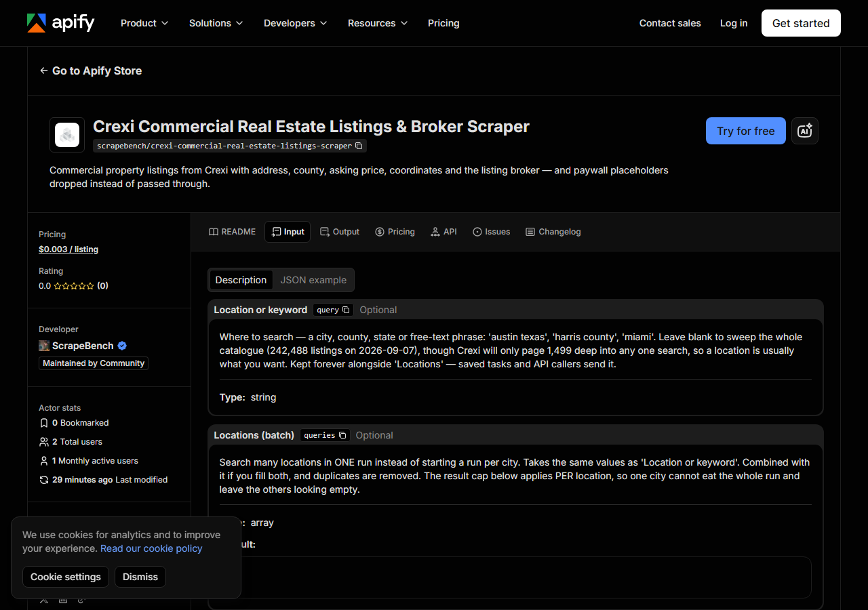Open Contact sales link
Viewport: 868px width, 610px height.
click(x=670, y=23)
